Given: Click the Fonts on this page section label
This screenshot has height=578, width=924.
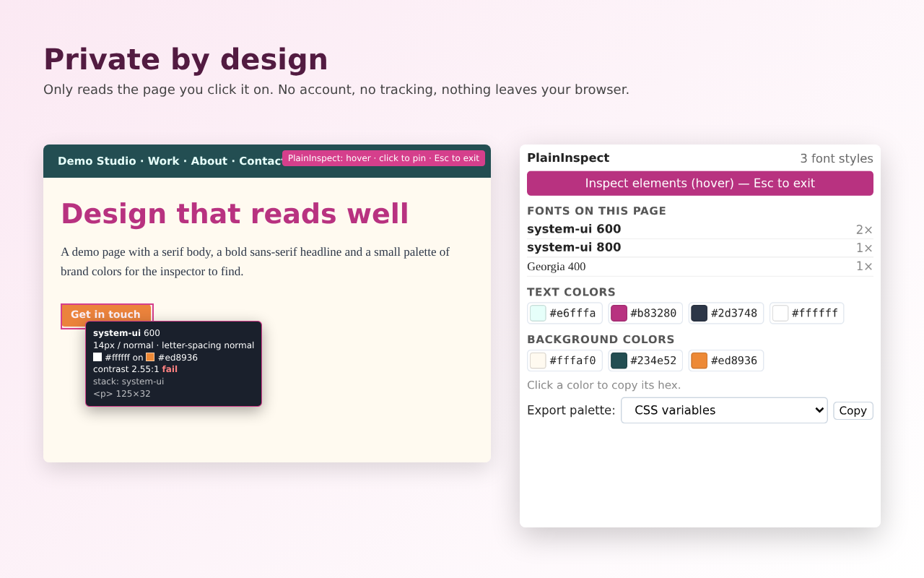Looking at the screenshot, I should 596,211.
